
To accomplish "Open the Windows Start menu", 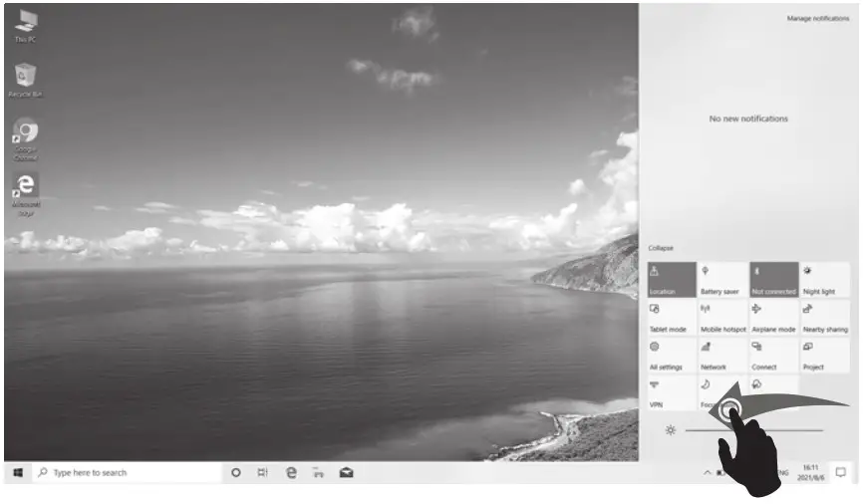I will [18, 473].
